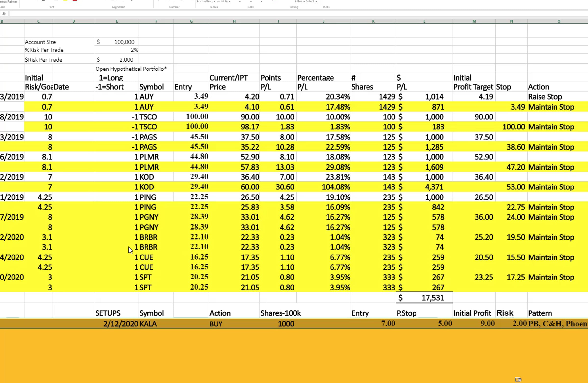
Task: Select column G header
Action: (191, 21)
